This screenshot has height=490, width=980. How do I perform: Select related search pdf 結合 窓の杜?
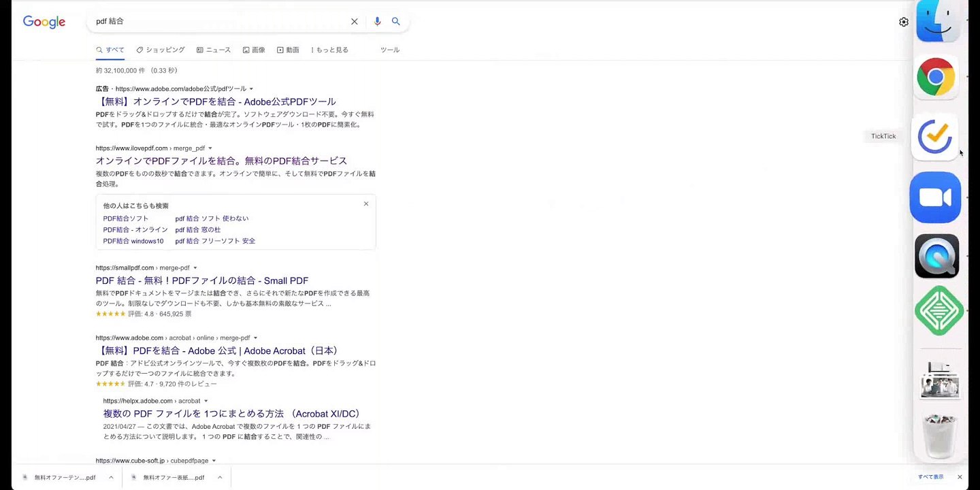click(x=197, y=229)
